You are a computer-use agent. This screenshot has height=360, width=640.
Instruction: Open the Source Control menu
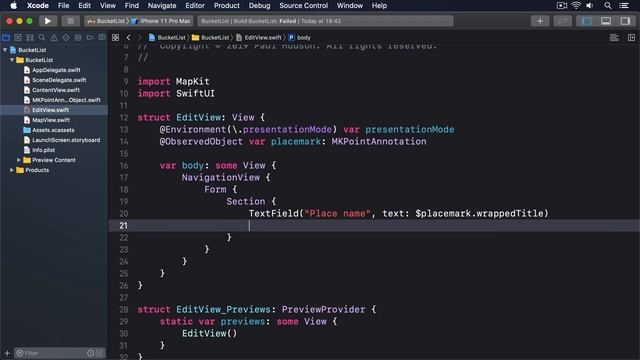pos(303,6)
